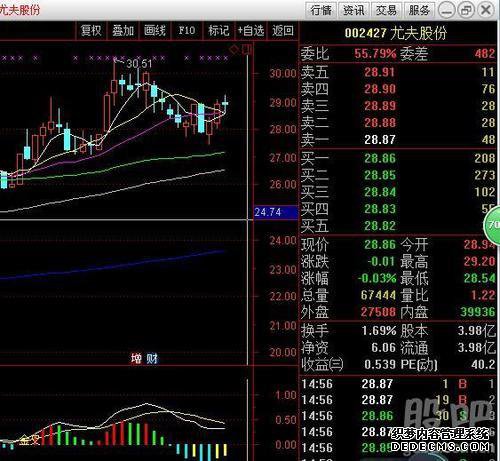Click the 总量 value 67444
500x461 pixels.
[378, 295]
